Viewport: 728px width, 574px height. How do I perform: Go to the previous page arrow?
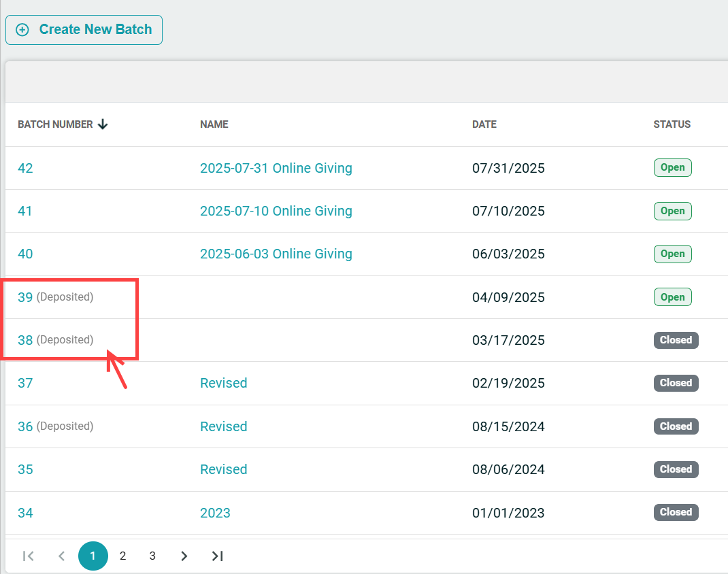click(x=61, y=556)
